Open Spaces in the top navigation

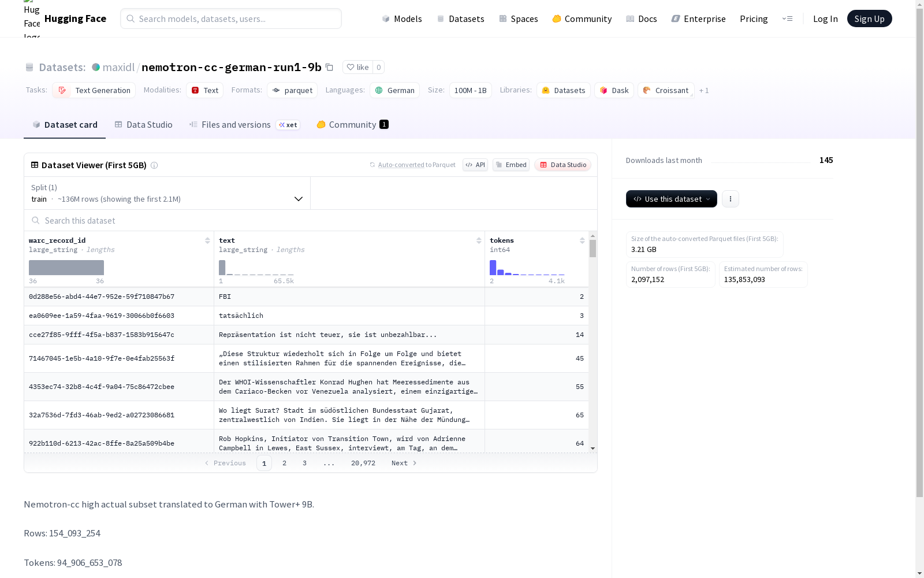tap(518, 18)
